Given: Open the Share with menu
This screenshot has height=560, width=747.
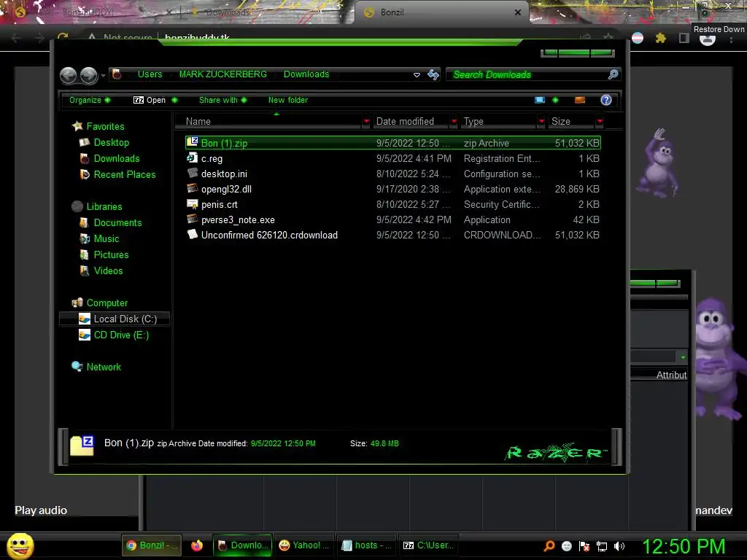Looking at the screenshot, I should click(222, 100).
